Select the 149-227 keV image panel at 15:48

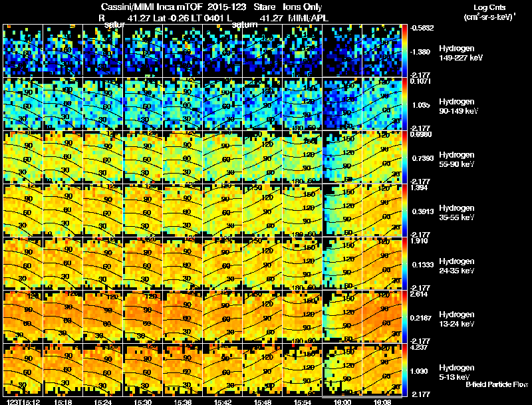pos(262,51)
